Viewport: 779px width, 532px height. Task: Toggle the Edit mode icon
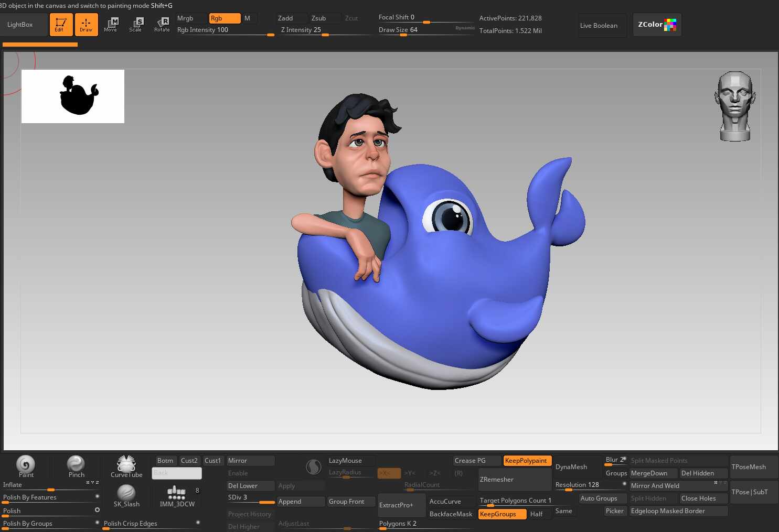[x=61, y=25]
